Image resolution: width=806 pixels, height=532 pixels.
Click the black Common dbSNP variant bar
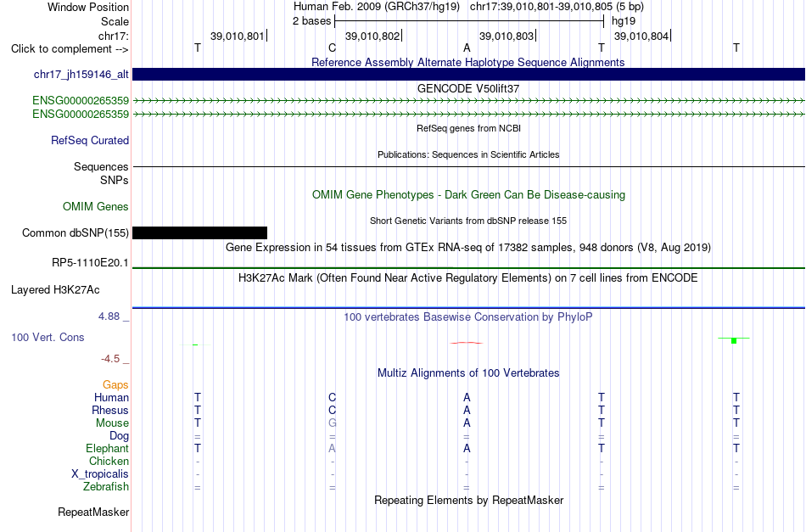pyautogui.click(x=200, y=232)
